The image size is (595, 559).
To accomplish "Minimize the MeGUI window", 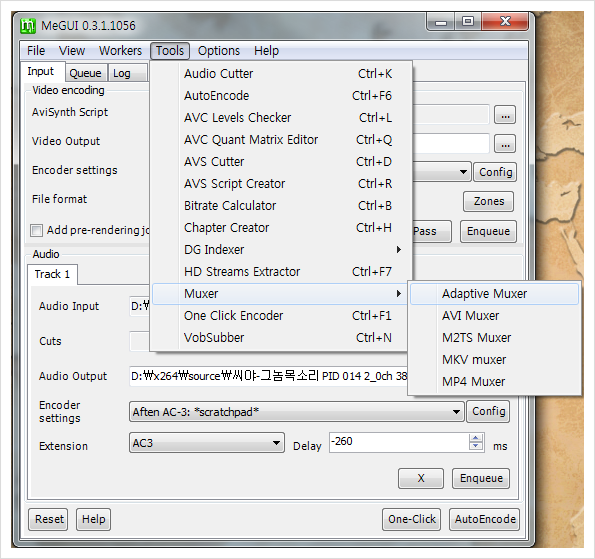I will coord(441,22).
